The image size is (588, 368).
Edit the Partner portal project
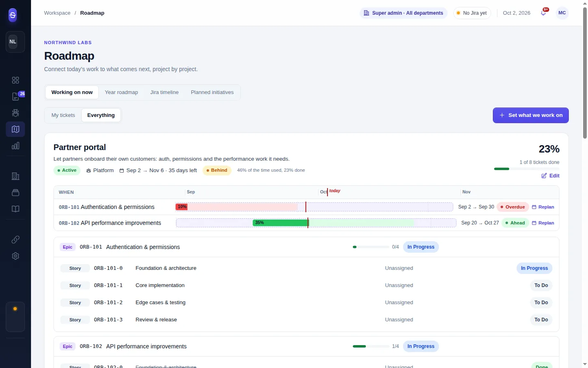(550, 176)
